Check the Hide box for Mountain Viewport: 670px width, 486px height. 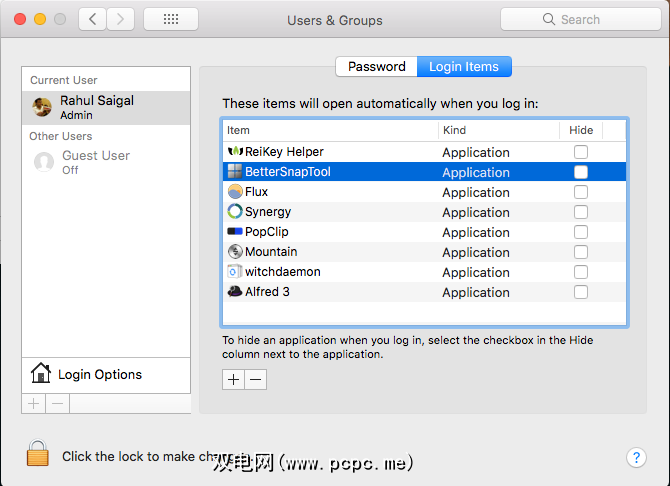coord(581,252)
